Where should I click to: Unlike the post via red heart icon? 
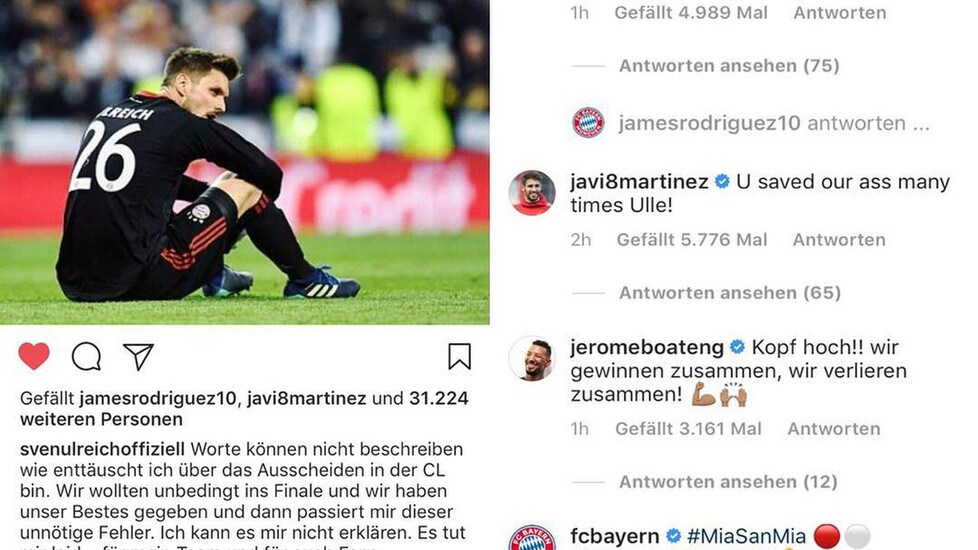click(34, 356)
